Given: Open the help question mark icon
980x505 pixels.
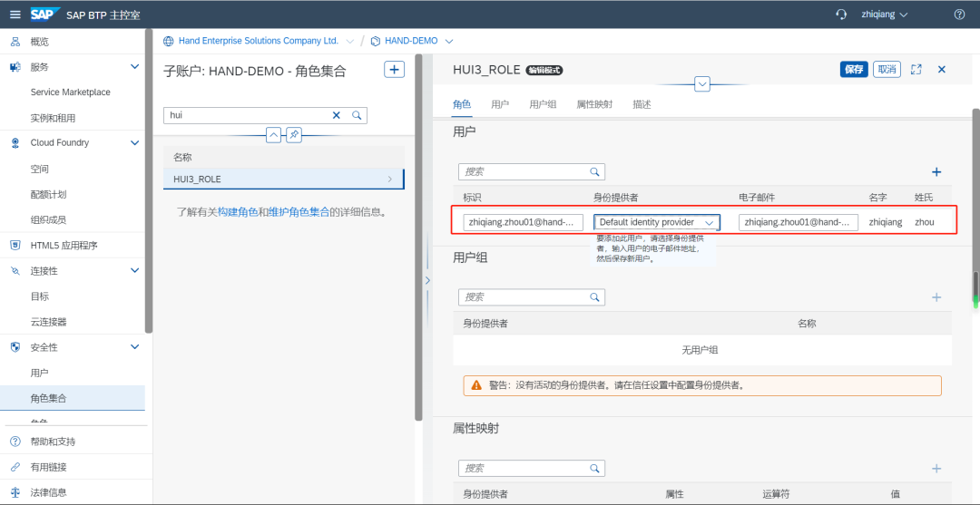Looking at the screenshot, I should pyautogui.click(x=959, y=15).
